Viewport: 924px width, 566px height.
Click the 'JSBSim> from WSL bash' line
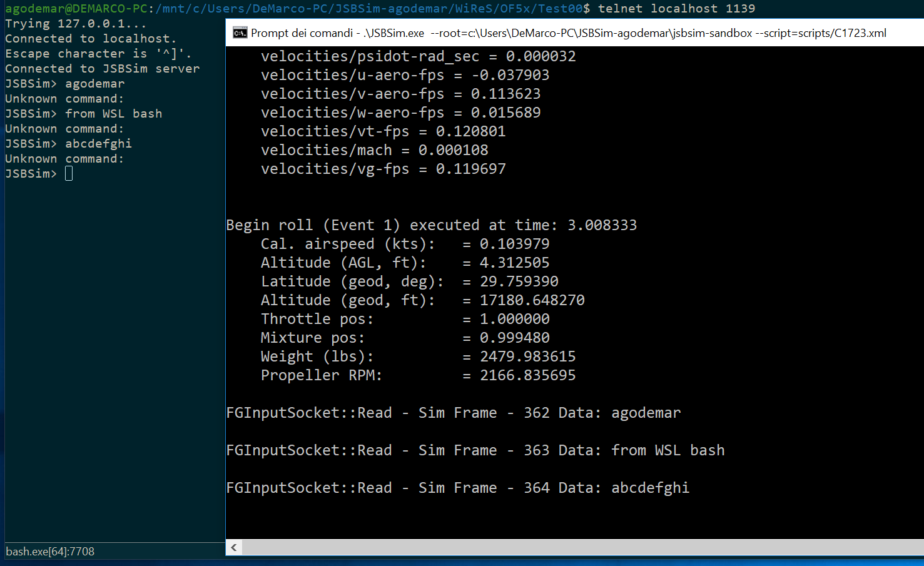click(x=84, y=114)
